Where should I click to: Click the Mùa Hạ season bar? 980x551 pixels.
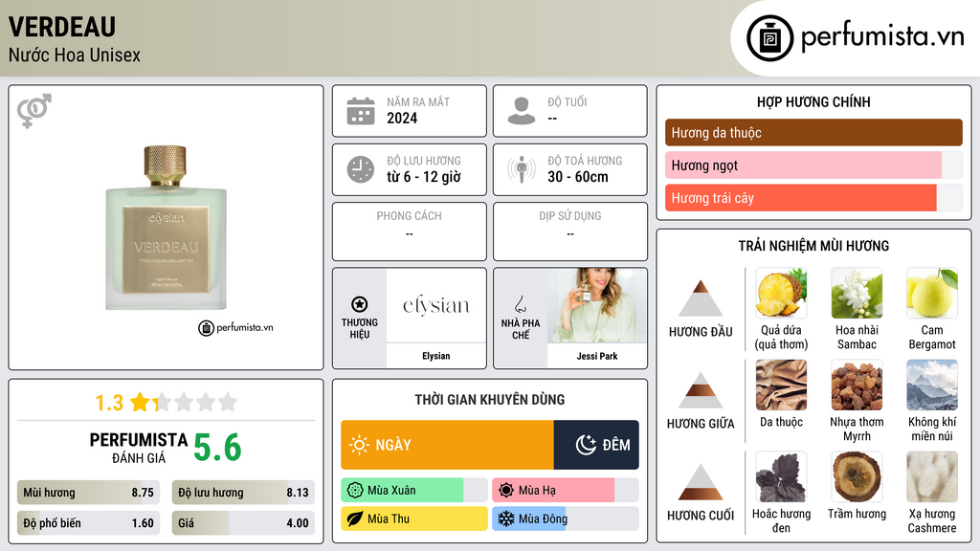[566, 491]
